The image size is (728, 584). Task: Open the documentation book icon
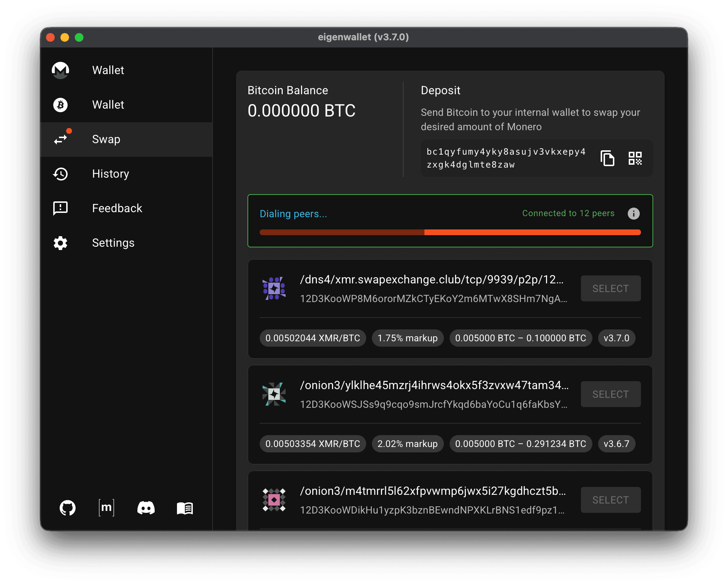(x=185, y=508)
